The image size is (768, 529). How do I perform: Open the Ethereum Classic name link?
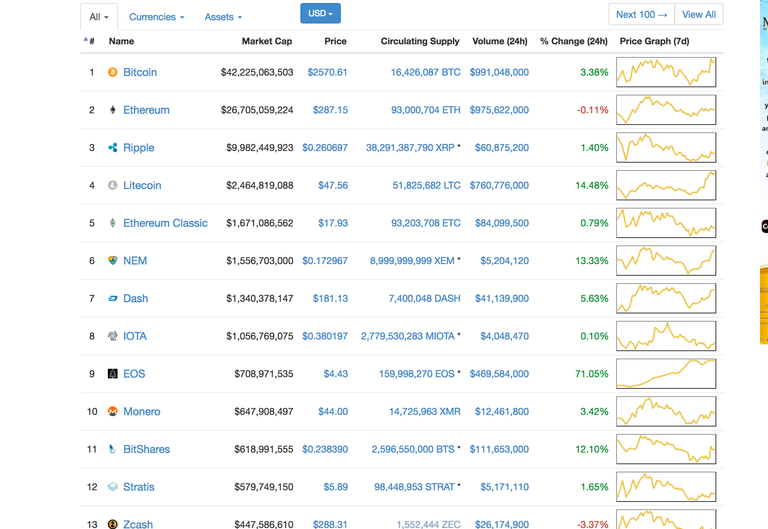[x=166, y=223]
